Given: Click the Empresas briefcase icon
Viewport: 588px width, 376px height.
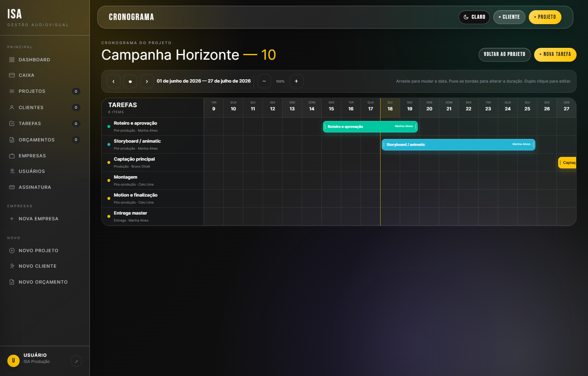Looking at the screenshot, I should [12, 156].
